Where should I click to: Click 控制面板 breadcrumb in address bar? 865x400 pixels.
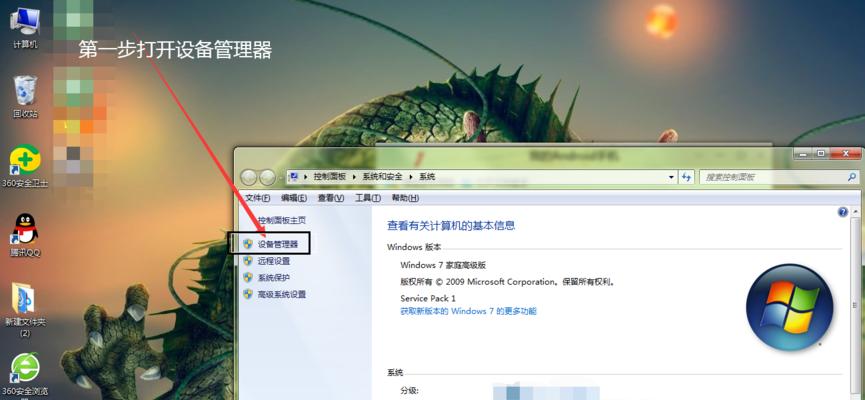pos(330,177)
